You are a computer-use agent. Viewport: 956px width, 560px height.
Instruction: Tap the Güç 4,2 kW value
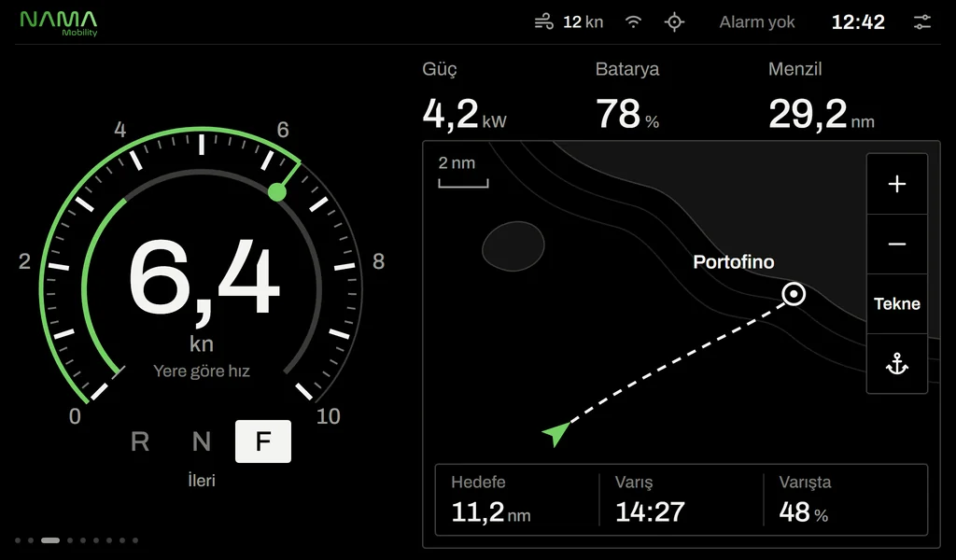(x=465, y=114)
